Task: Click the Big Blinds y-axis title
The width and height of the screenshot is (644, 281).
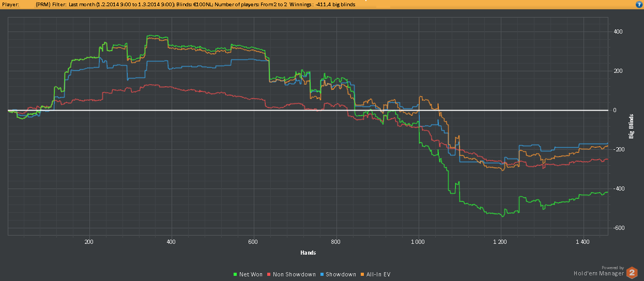Action: click(631, 127)
